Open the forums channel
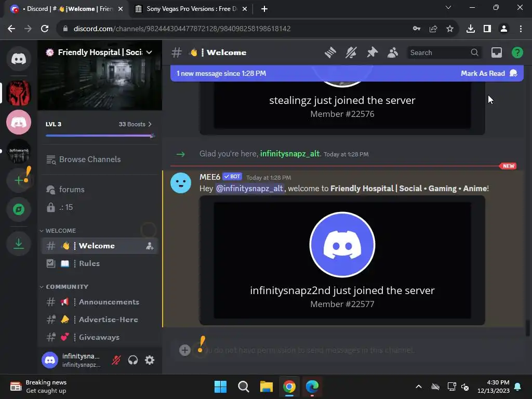Viewport: 532px width, 399px height. (99, 189)
